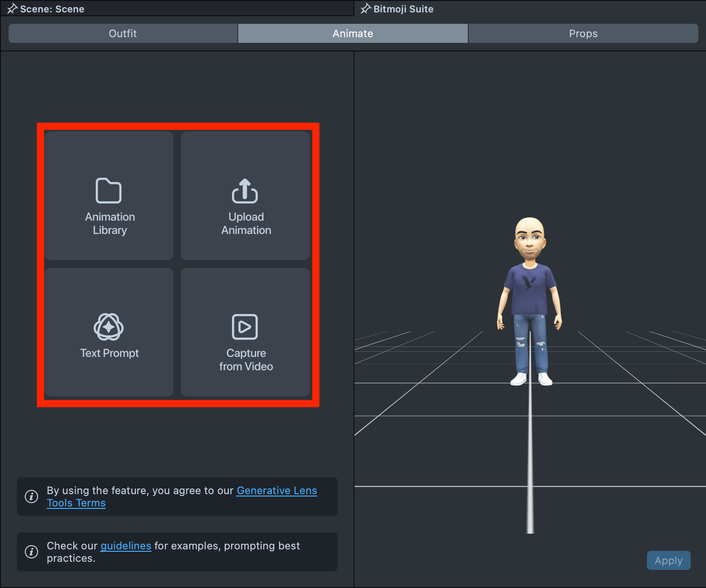This screenshot has width=706, height=588.
Task: Click the Capture from Video card label
Action: tap(246, 360)
